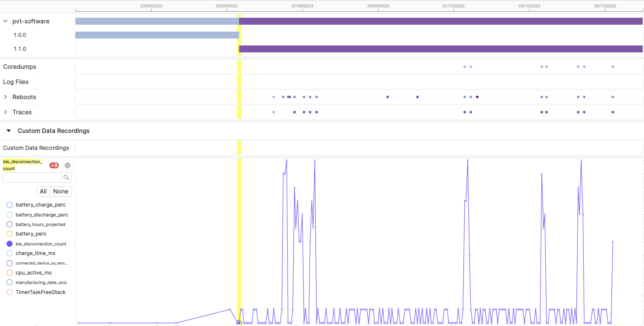Enable the TimerTaskFreeStack series

click(10, 292)
